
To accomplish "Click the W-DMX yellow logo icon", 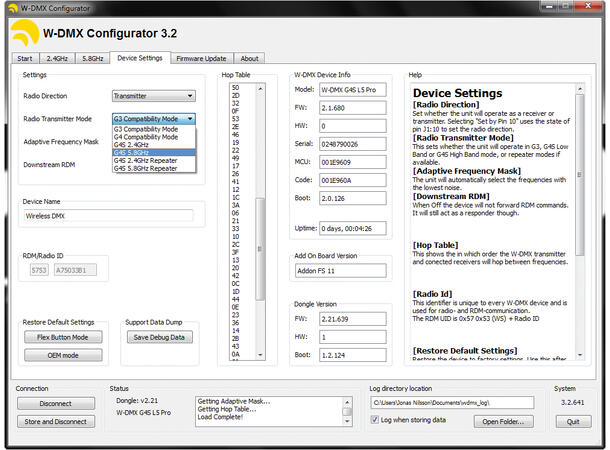I will click(x=25, y=33).
